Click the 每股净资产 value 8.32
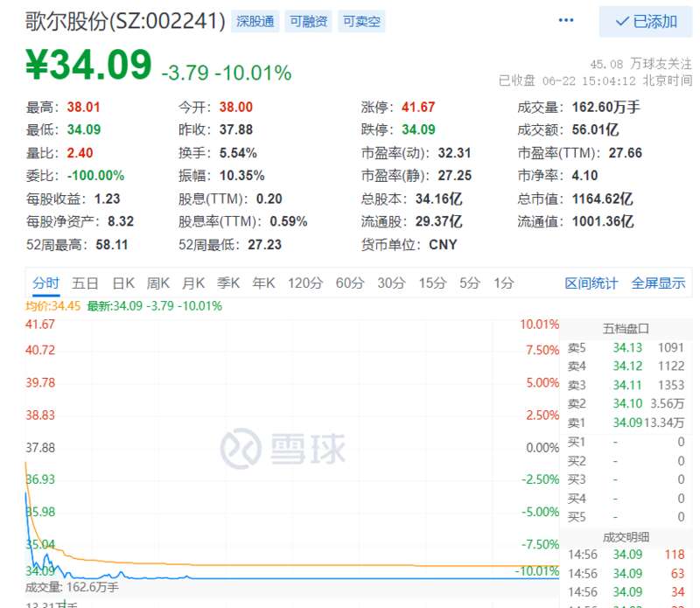The width and height of the screenshot is (700, 608). tap(121, 221)
